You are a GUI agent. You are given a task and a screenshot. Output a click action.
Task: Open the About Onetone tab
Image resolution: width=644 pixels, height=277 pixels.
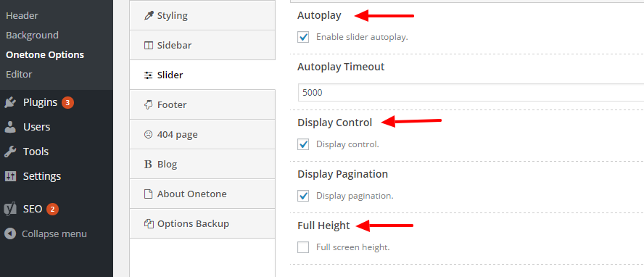[202, 194]
